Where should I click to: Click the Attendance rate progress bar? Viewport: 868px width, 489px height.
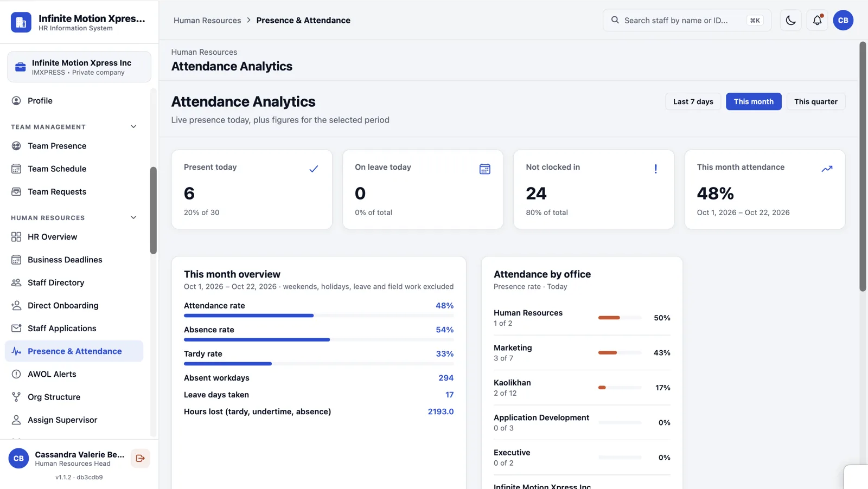point(318,316)
